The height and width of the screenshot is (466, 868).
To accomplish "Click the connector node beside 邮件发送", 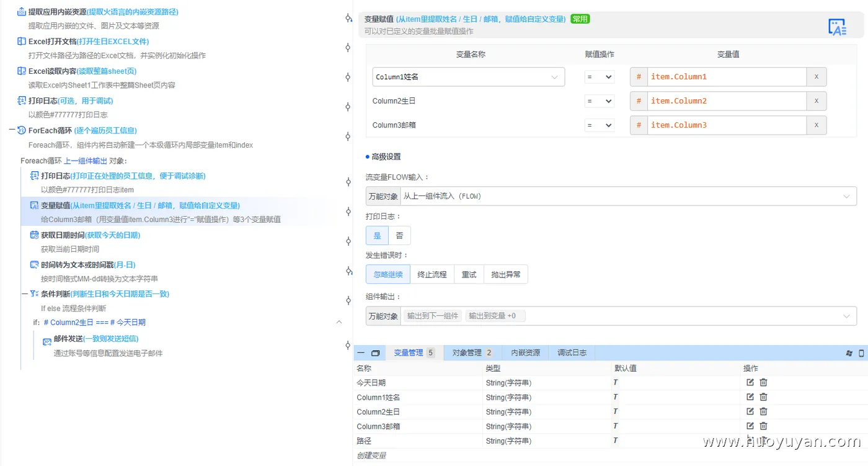I will coord(348,345).
